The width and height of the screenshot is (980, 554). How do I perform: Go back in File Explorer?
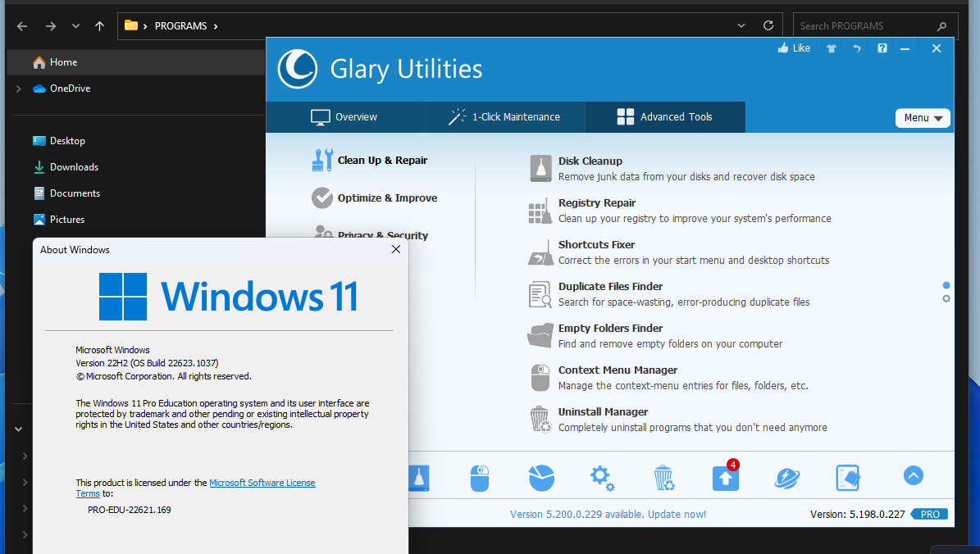(22, 26)
